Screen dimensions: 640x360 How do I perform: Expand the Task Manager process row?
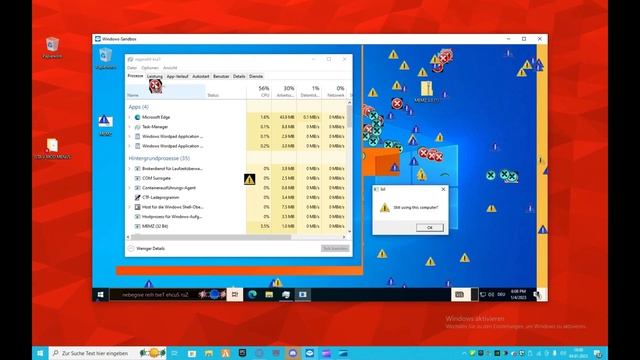tap(130, 127)
